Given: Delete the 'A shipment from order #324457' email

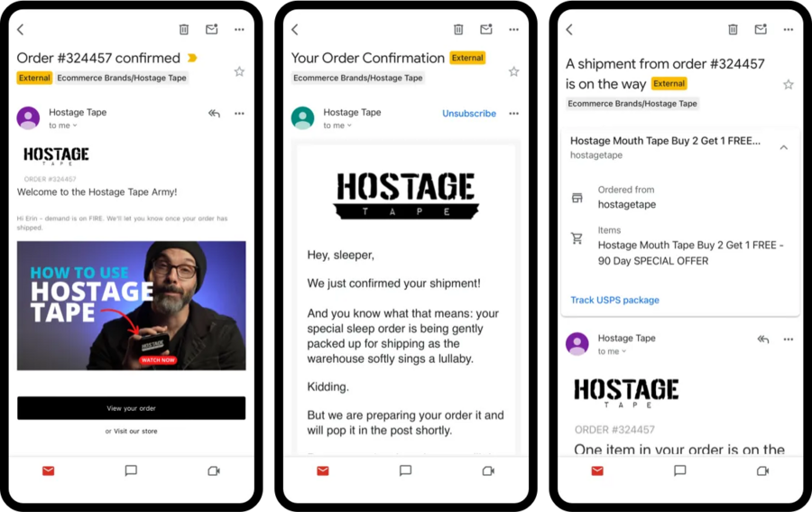Looking at the screenshot, I should pos(733,30).
